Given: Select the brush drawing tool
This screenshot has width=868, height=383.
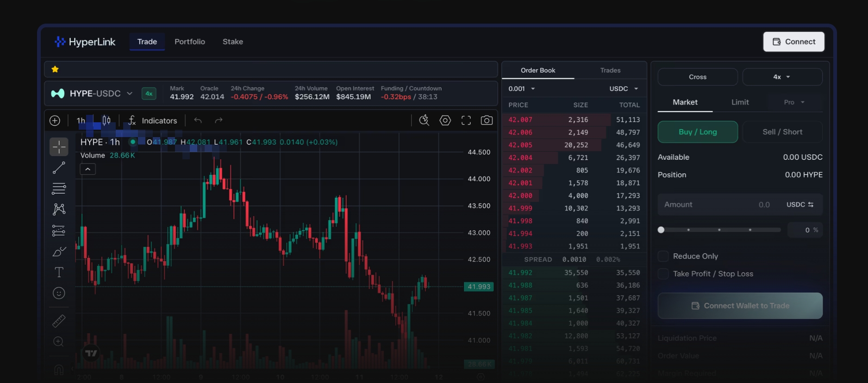Looking at the screenshot, I should click(59, 251).
